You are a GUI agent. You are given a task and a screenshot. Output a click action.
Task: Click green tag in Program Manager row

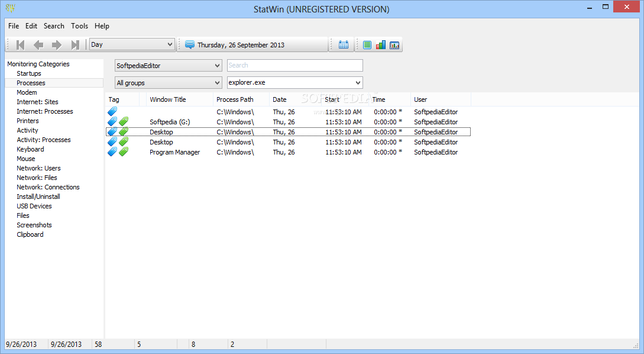pos(124,152)
